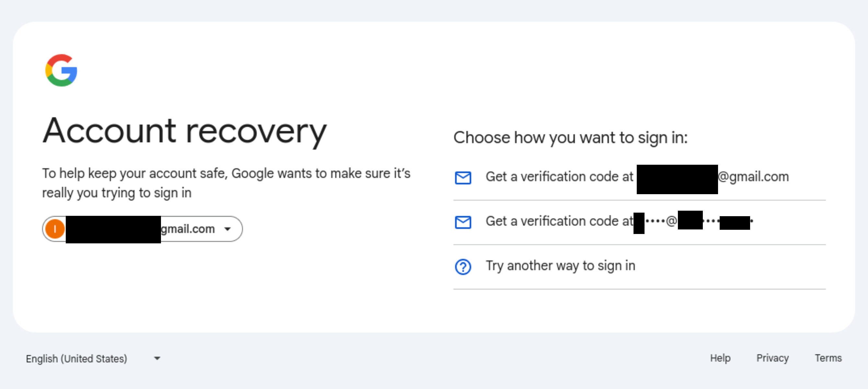Click the envelope icon for the masked recovery email option

click(463, 222)
